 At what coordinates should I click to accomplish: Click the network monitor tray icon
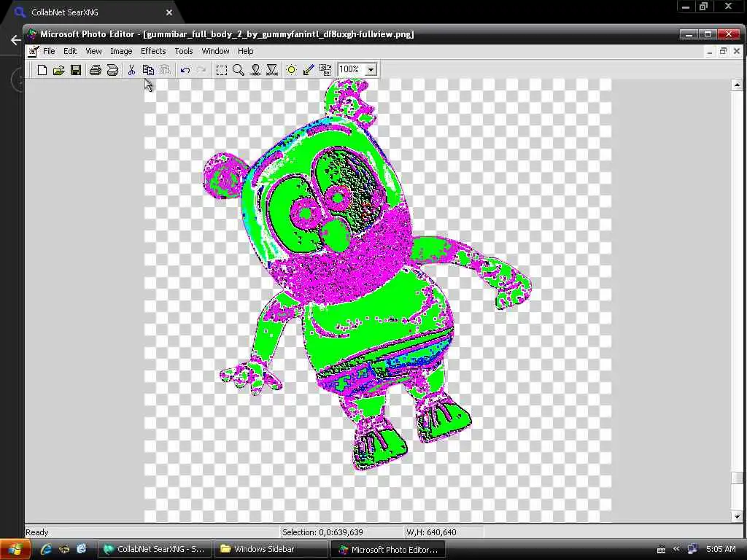[692, 549]
